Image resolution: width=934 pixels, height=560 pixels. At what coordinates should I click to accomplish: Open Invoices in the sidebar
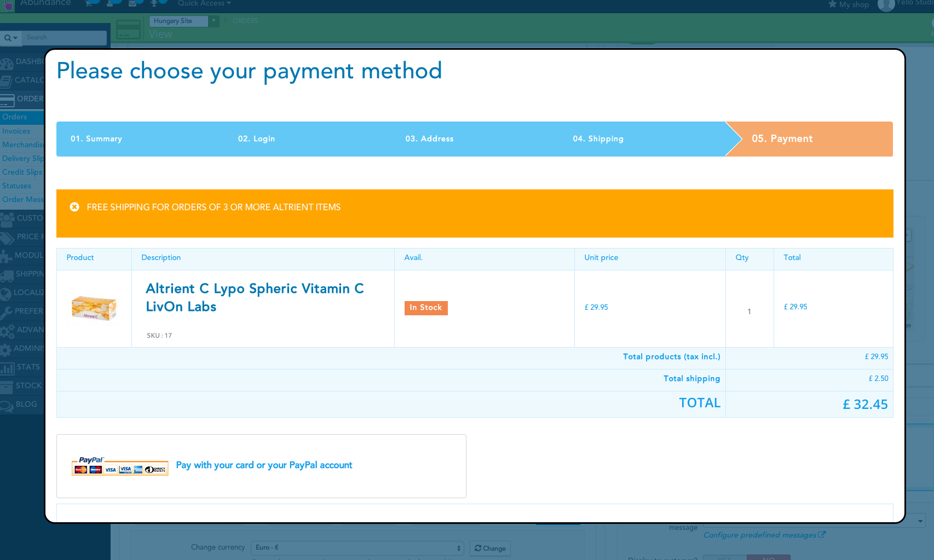22,131
